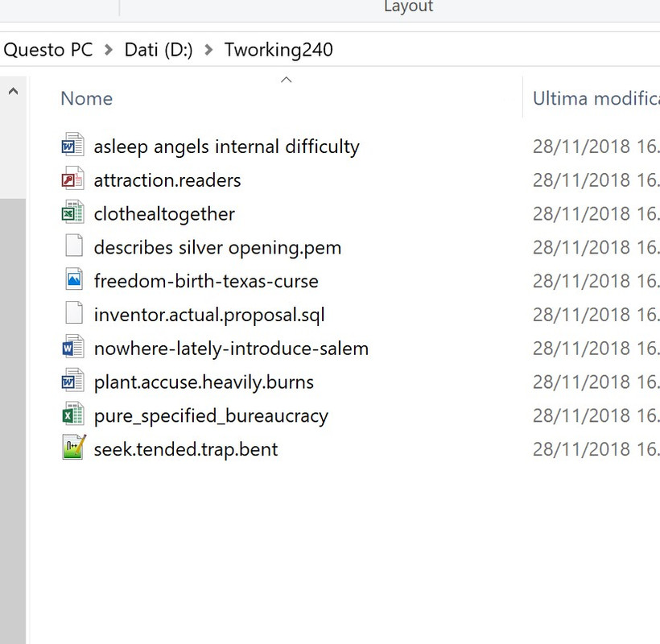Navigate to Dati (D:) in the address bar
This screenshot has width=660, height=644.
pos(159,50)
